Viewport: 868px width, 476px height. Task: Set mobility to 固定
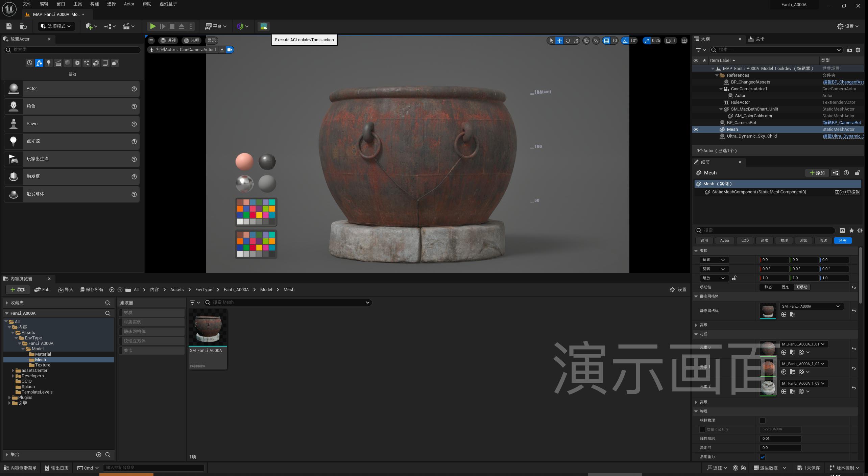(x=785, y=287)
